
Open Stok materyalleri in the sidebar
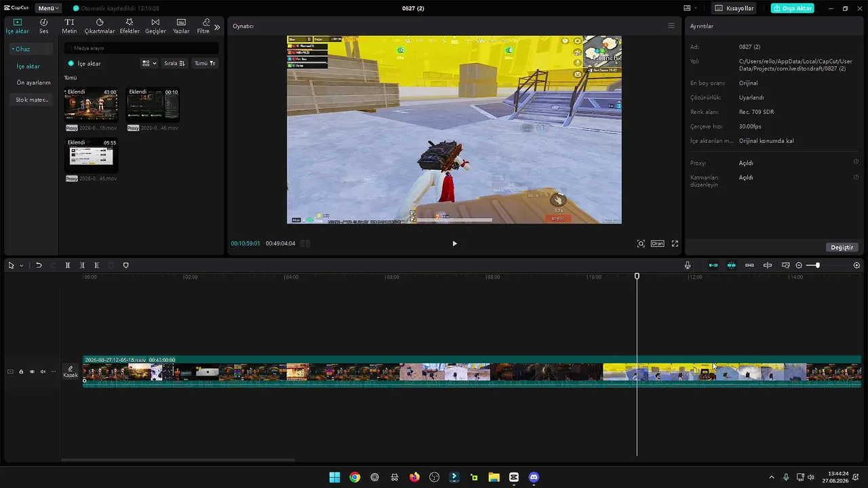[x=32, y=100]
